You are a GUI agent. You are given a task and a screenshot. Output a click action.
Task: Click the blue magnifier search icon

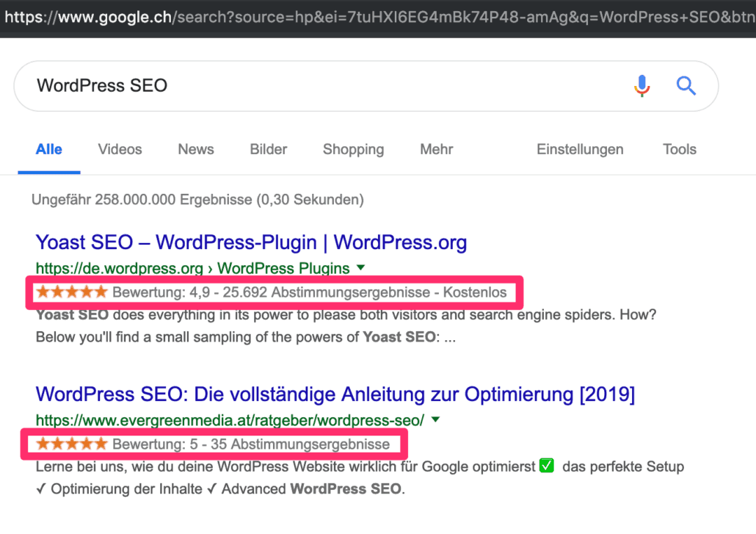pos(686,86)
